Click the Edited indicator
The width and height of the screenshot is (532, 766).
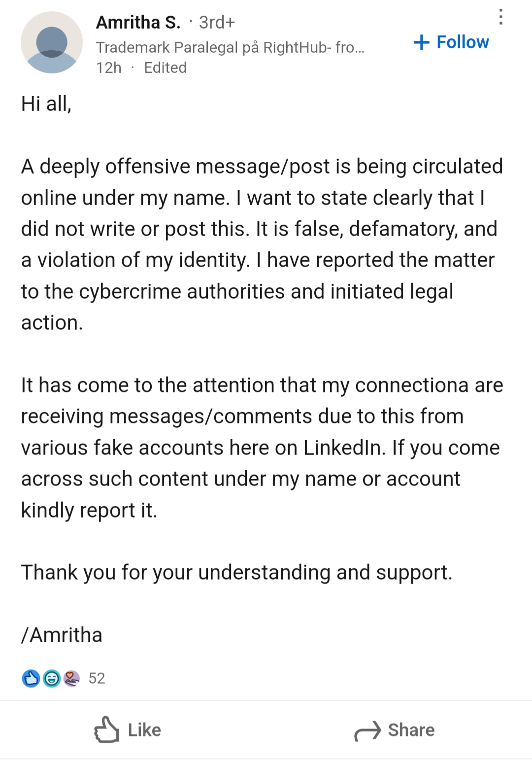165,68
